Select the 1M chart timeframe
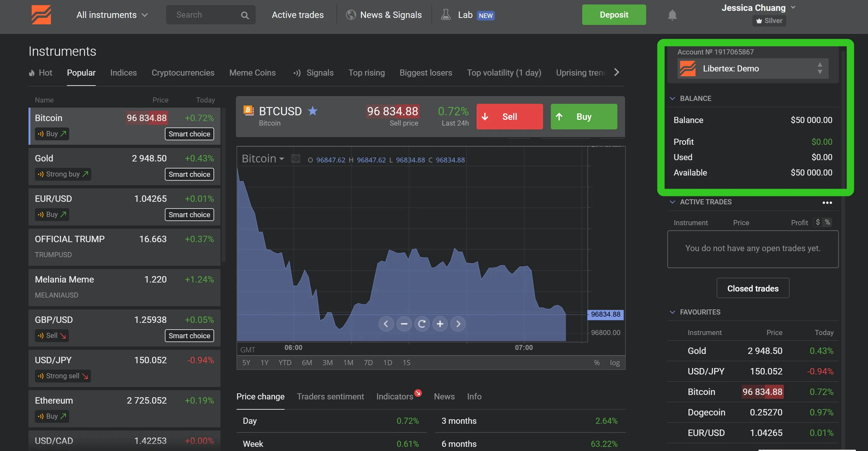Viewport: 868px width, 451px height. click(348, 363)
